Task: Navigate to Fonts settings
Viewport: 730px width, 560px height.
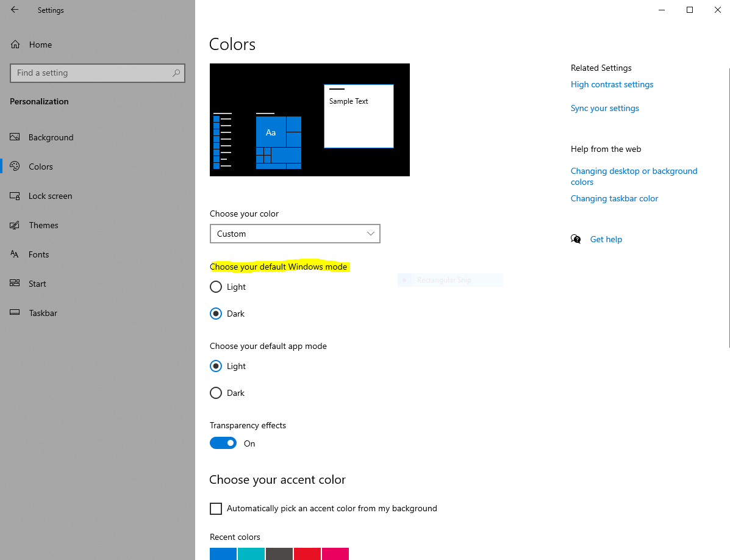Action: (38, 254)
